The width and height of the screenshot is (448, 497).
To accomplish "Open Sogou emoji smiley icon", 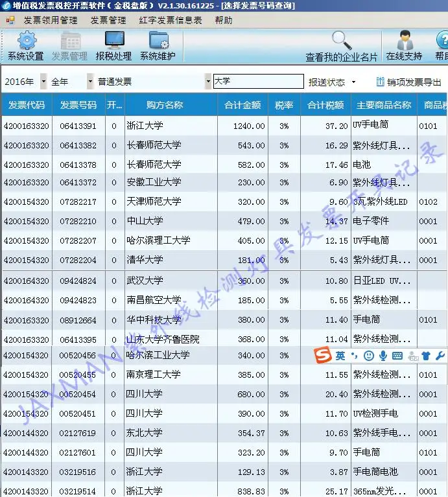I will click(369, 356).
